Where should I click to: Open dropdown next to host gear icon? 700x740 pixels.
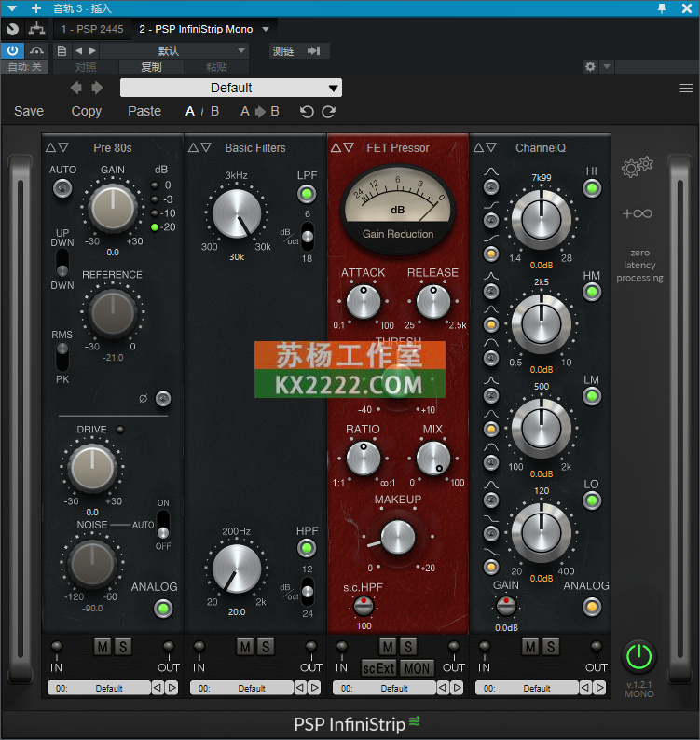pyautogui.click(x=607, y=66)
